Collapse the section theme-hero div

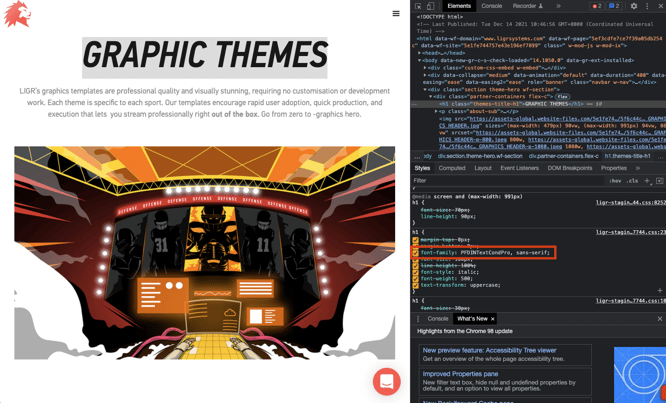point(425,90)
